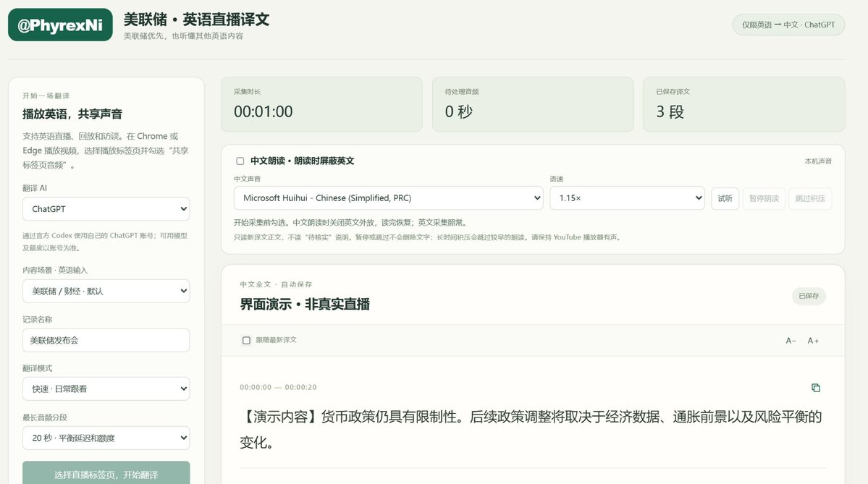
Task: Tick the 跟随最新译文 checkbox
Action: (x=246, y=340)
